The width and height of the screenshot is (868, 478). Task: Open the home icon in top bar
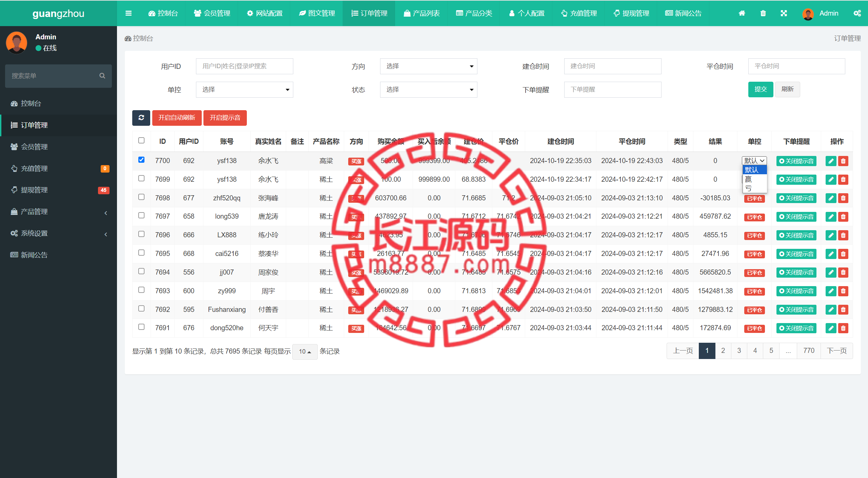[742, 13]
